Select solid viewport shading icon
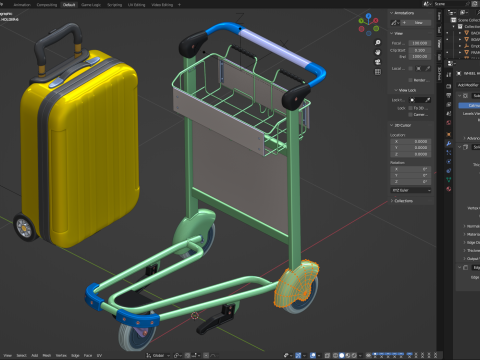This screenshot has height=360, width=480. coord(341,355)
